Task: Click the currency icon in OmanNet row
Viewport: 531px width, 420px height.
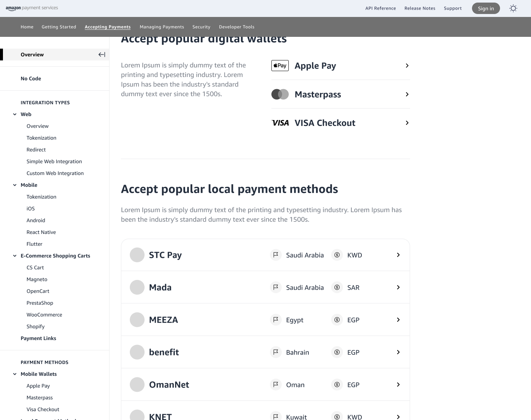Action: tap(337, 385)
